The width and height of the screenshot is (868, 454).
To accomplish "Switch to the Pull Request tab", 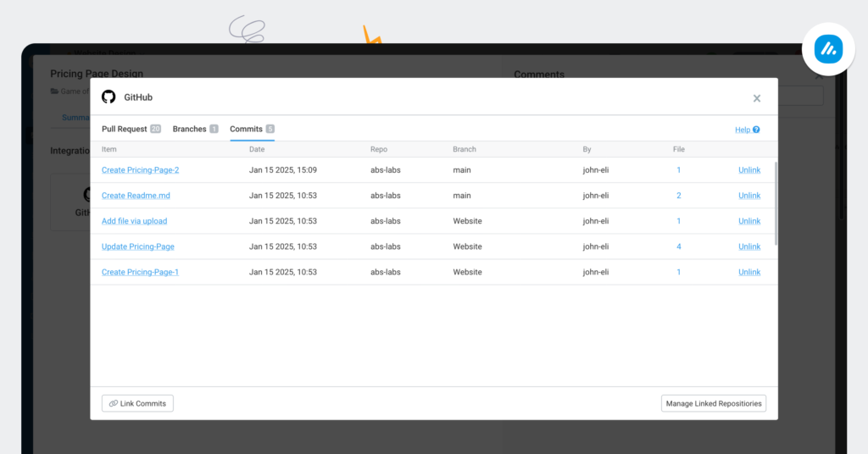I will click(125, 129).
